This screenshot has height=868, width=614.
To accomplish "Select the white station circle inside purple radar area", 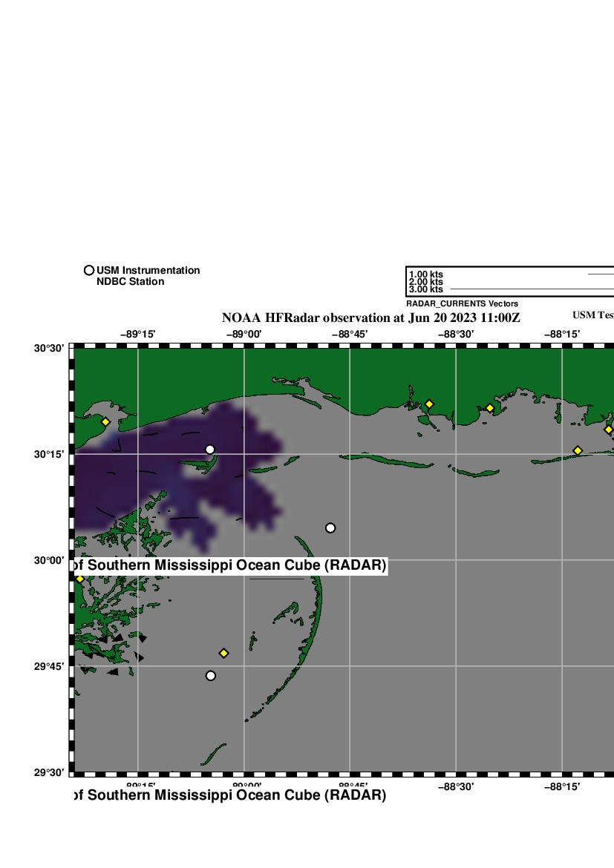I will pos(210,450).
